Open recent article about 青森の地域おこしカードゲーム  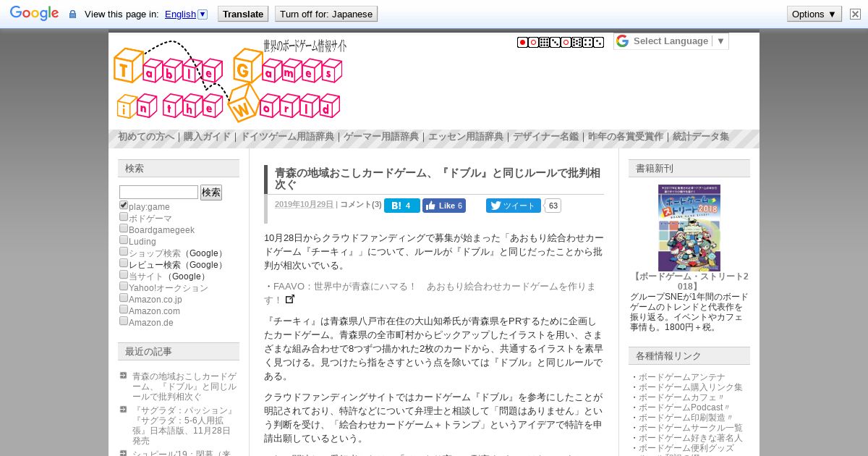coord(184,387)
